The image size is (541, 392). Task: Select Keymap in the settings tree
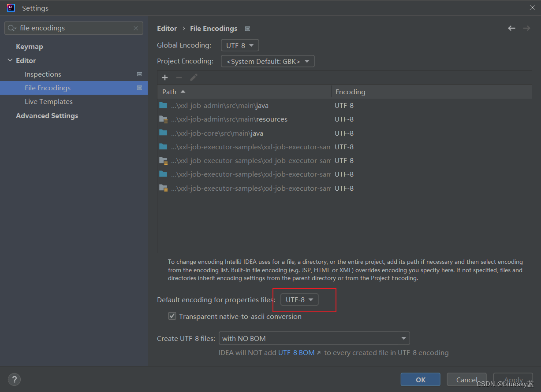[x=30, y=47]
